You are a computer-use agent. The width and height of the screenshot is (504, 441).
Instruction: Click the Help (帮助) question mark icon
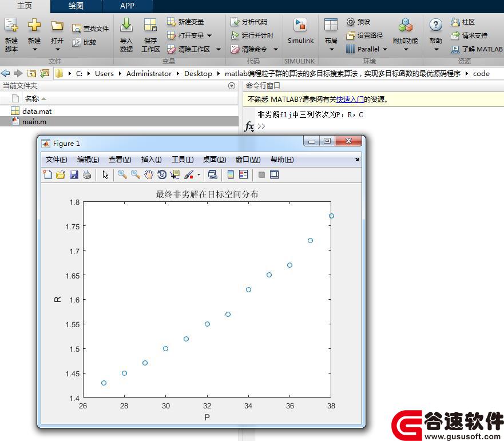tap(436, 25)
